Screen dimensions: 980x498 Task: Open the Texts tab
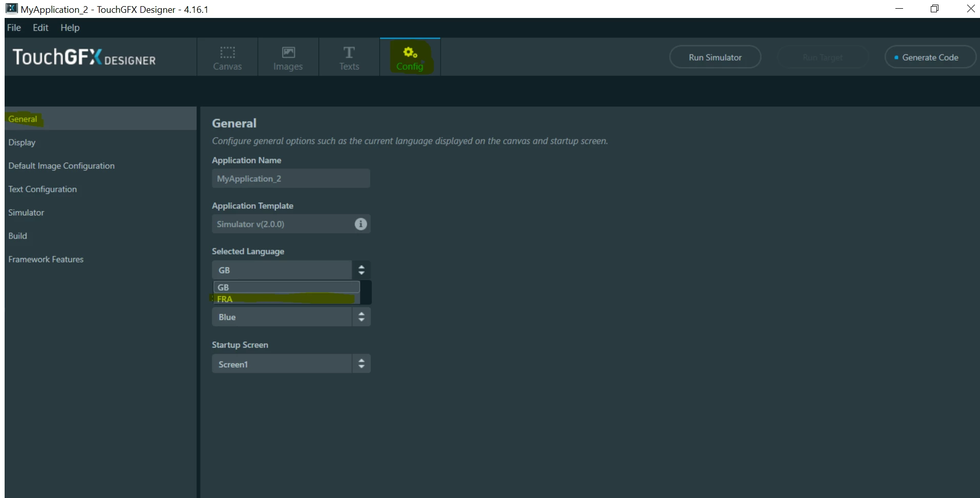349,57
